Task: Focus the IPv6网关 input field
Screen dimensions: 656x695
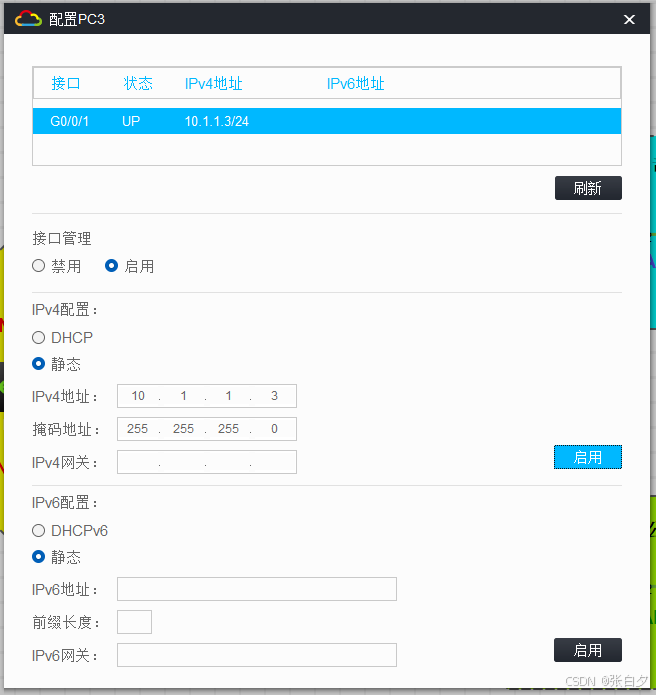Action: [257, 655]
